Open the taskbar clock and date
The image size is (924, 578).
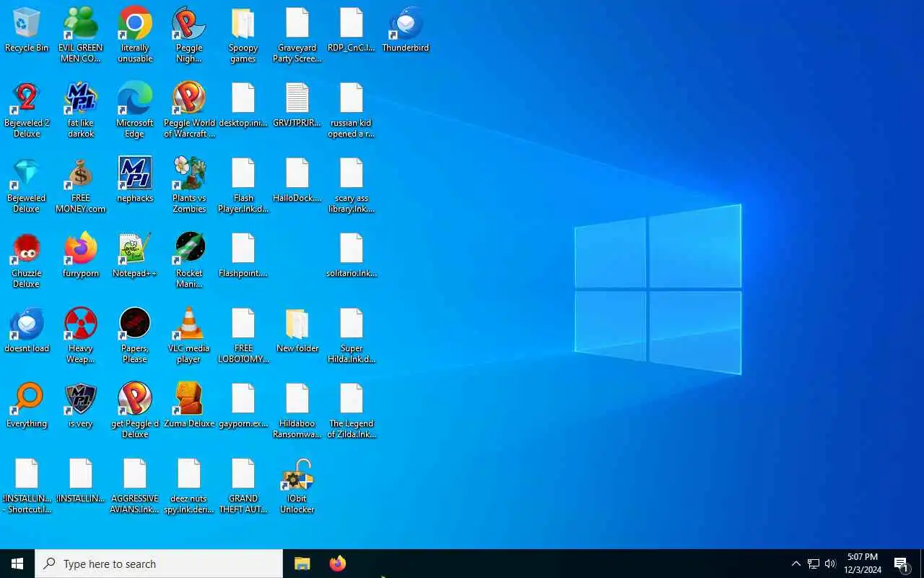coord(863,564)
